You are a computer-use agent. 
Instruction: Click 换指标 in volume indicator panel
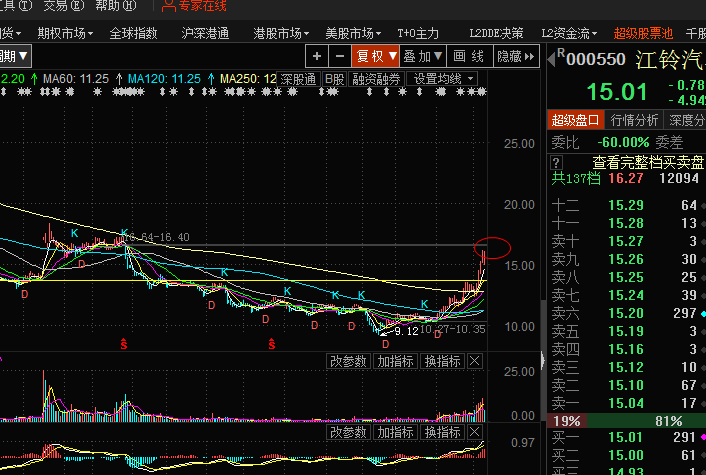[443, 361]
